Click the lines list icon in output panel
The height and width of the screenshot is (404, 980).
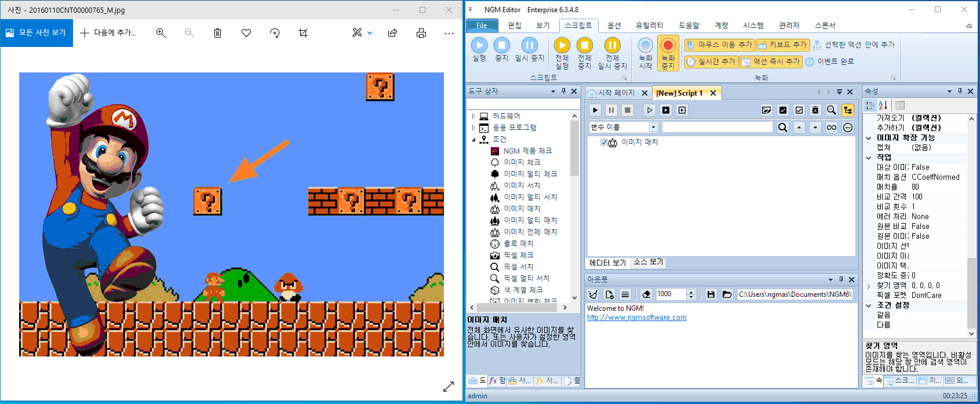point(625,294)
